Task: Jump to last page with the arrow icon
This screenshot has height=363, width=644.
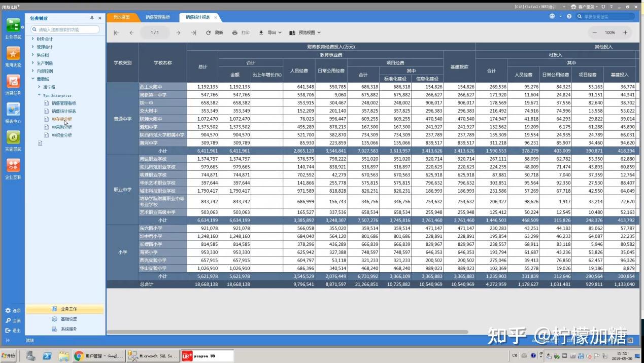Action: tap(193, 32)
